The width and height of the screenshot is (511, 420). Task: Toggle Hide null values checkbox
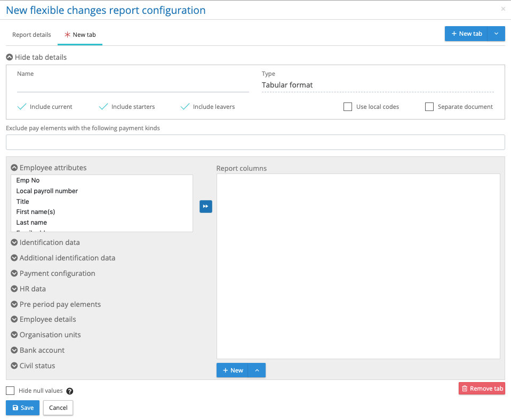[x=10, y=391]
